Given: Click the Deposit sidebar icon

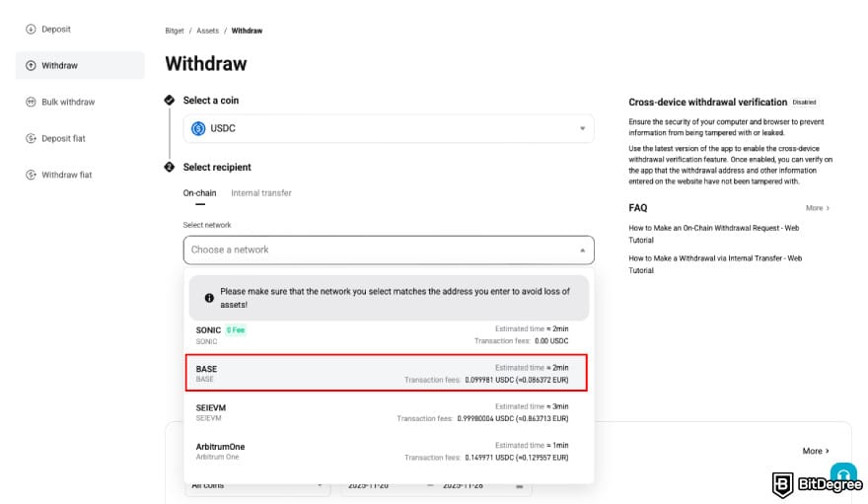Looking at the screenshot, I should point(31,29).
